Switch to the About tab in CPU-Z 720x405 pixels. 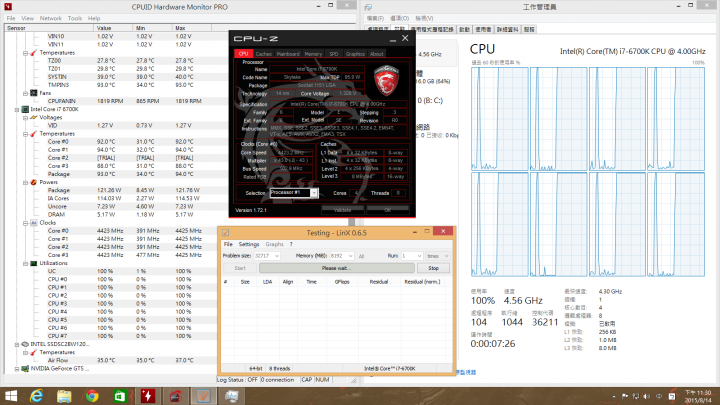click(x=377, y=54)
